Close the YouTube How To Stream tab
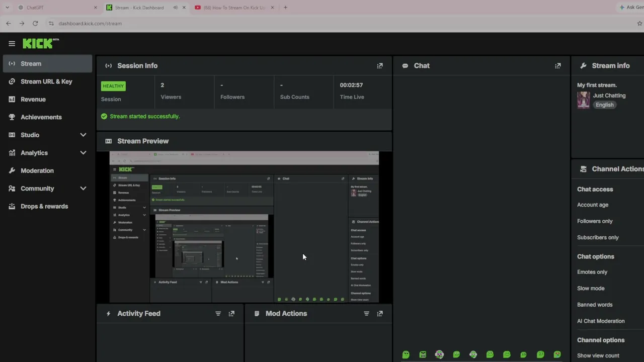The height and width of the screenshot is (362, 644). point(273,8)
